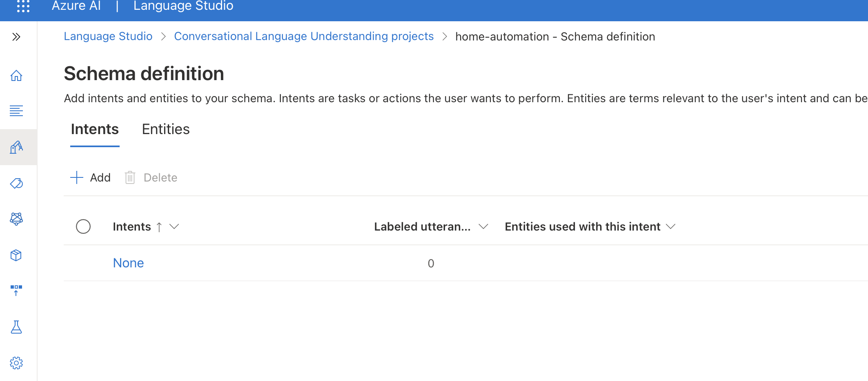Click Azure AI in the top header
The width and height of the screenshot is (868, 381).
(x=76, y=6)
